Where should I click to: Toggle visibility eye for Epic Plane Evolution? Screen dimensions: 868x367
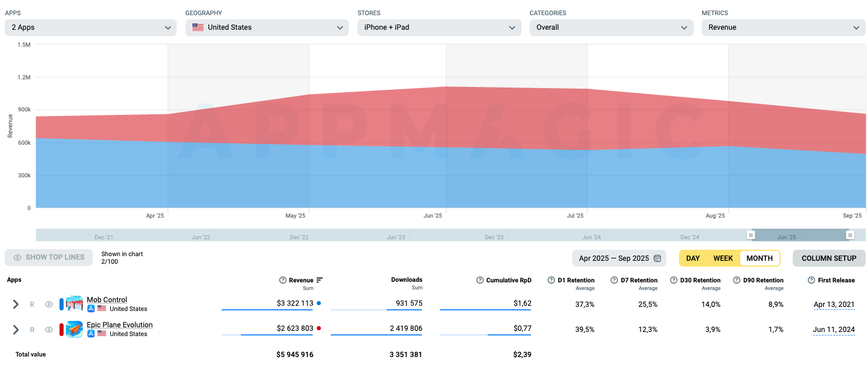click(49, 330)
